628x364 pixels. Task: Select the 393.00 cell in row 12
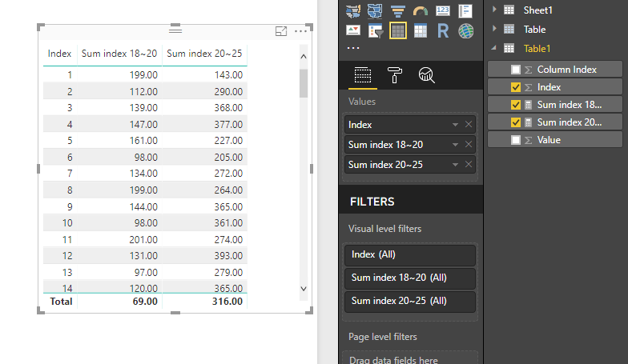[x=228, y=256]
